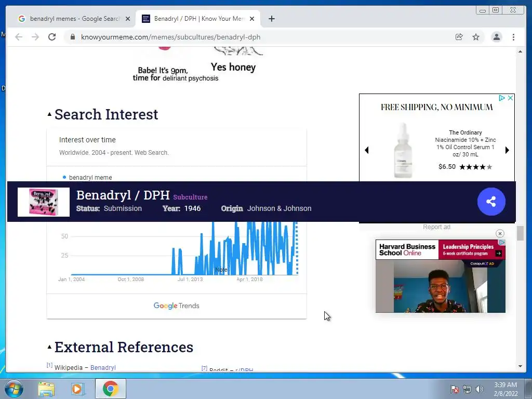Open the Windows Start menu

pos(14,389)
